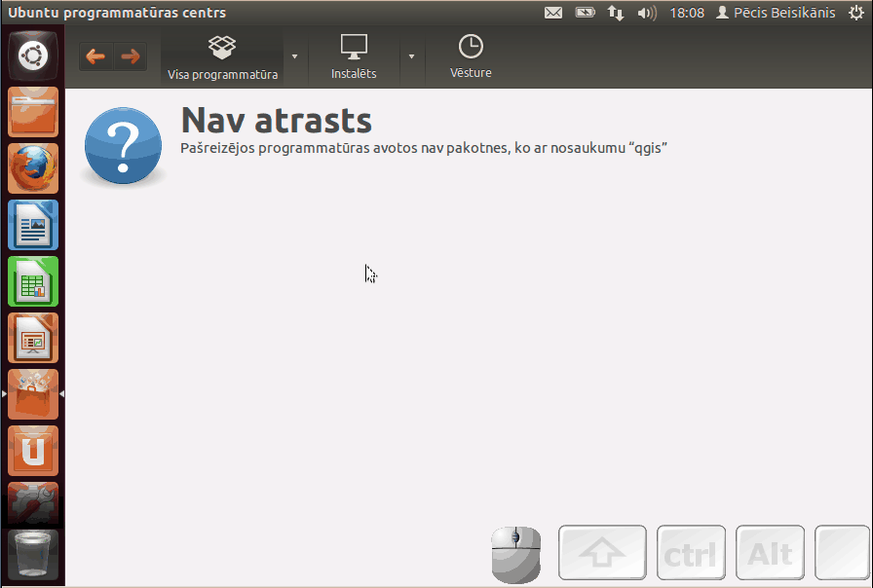Click the 18:08 clock indicator

click(x=687, y=13)
